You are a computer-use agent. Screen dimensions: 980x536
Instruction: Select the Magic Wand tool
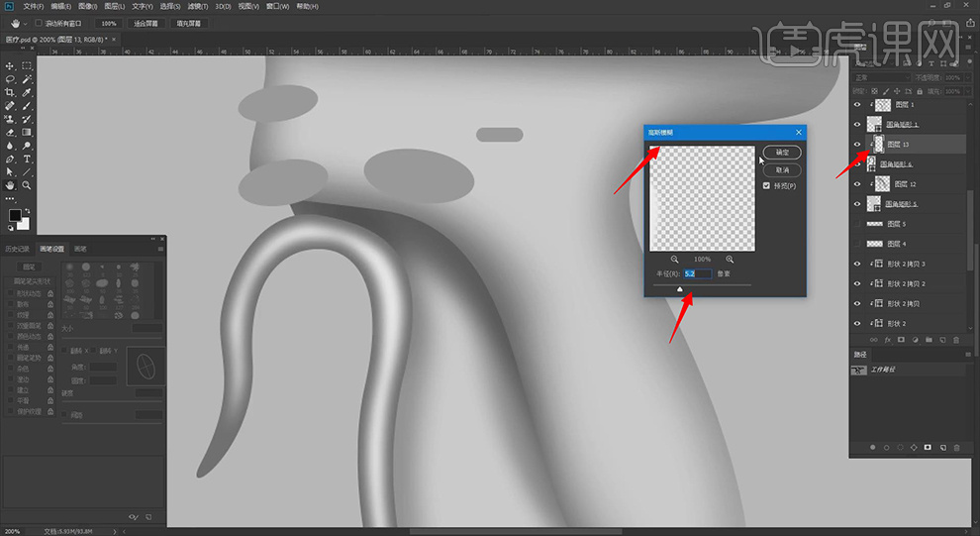[x=27, y=79]
